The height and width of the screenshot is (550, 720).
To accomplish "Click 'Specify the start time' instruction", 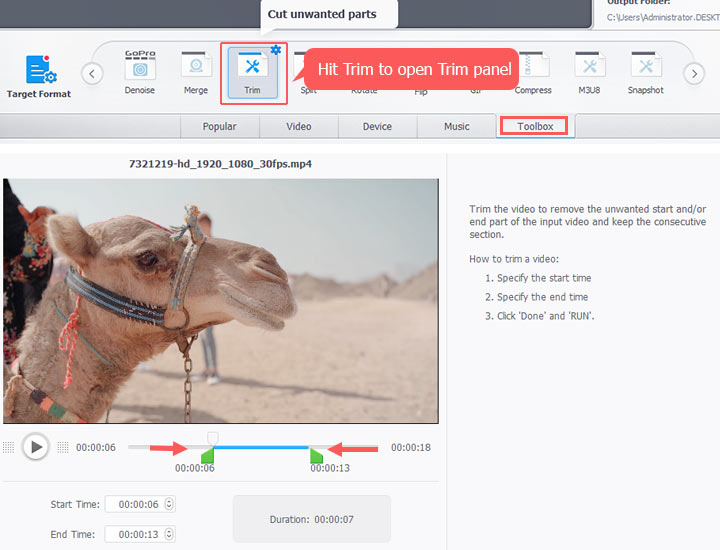I will (544, 278).
